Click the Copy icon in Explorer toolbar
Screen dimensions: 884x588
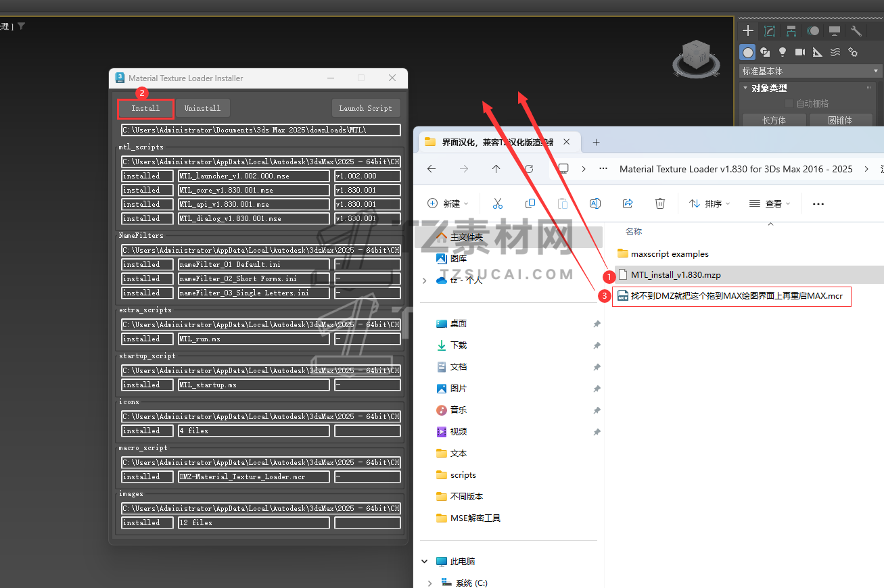click(x=530, y=203)
